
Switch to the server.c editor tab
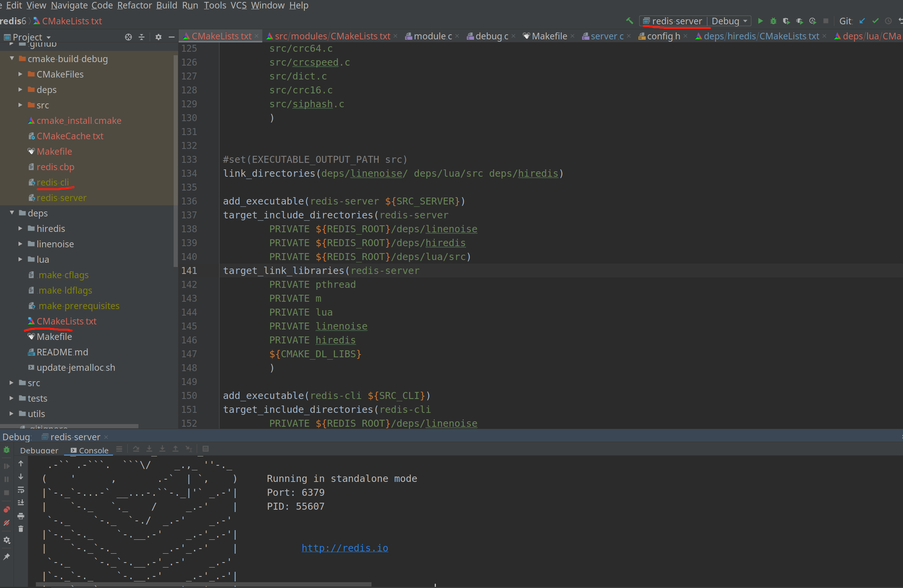(606, 36)
